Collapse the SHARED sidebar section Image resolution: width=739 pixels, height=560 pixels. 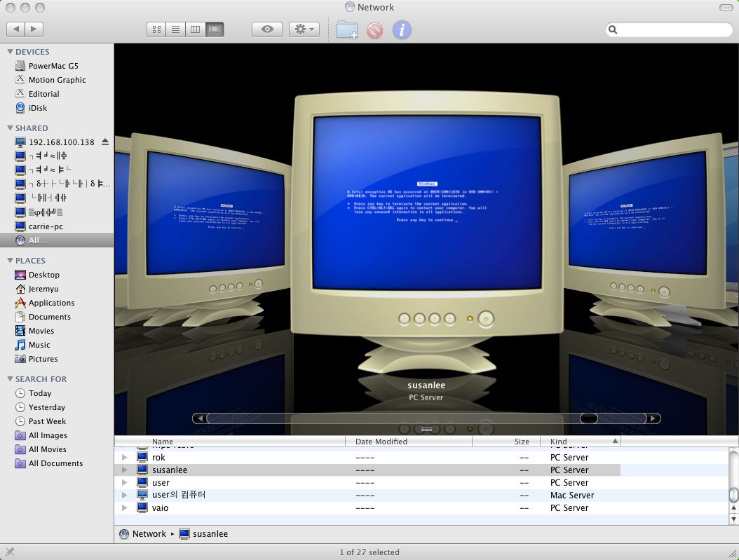pos(10,128)
